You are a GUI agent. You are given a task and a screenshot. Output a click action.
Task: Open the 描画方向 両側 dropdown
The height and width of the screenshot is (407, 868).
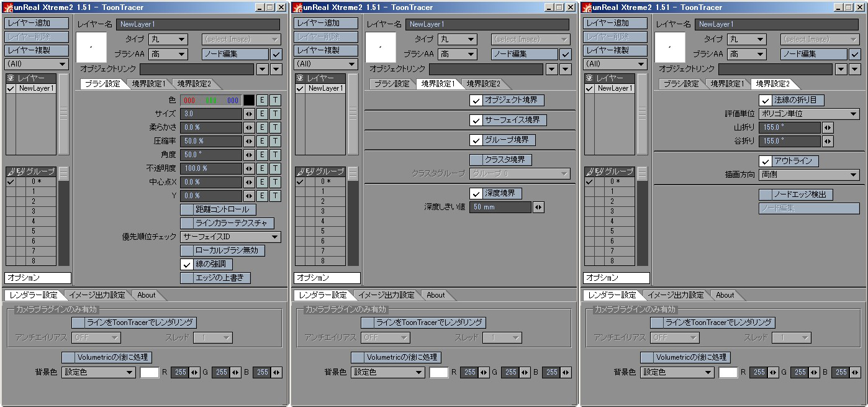[x=809, y=175]
